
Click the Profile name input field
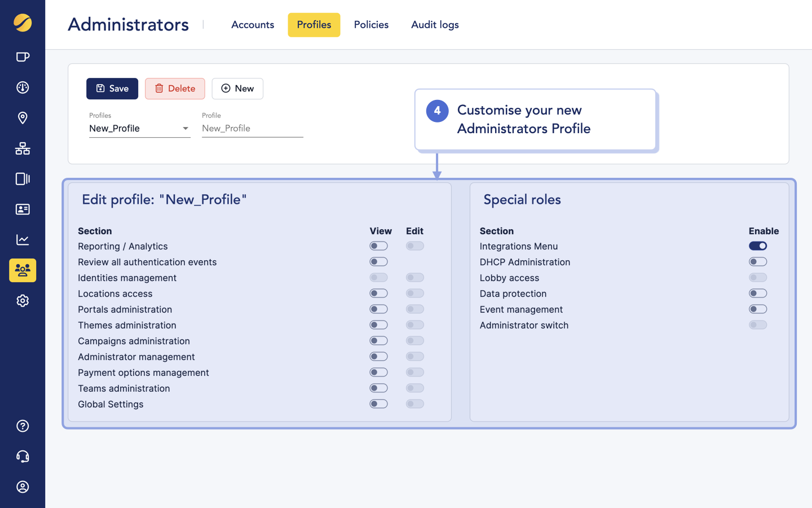(252, 128)
